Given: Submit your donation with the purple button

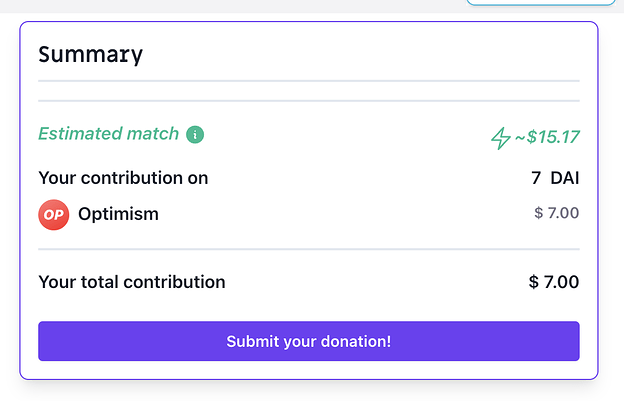Looking at the screenshot, I should pos(309,341).
